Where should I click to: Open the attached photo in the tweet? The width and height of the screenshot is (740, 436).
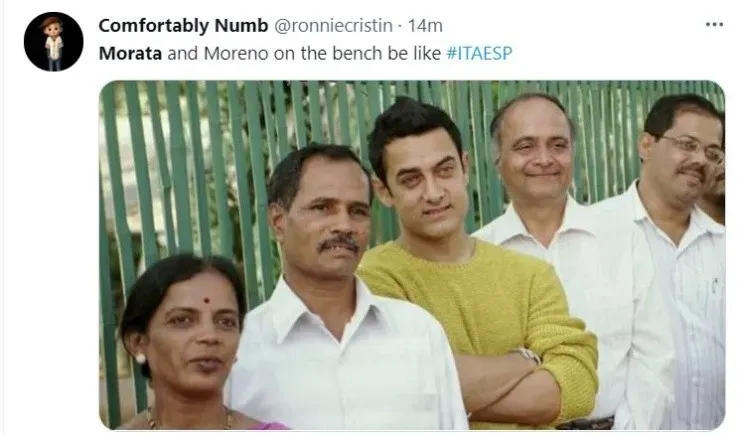(x=411, y=255)
